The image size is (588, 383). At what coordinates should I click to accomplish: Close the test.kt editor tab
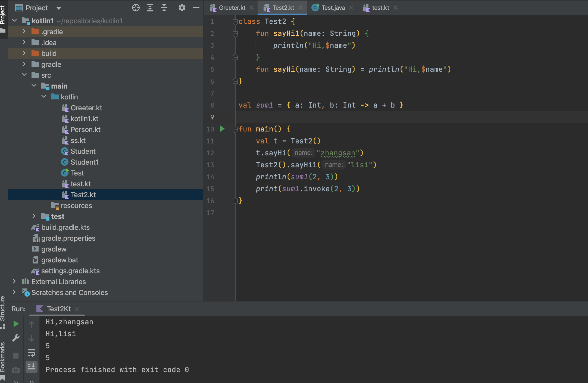pos(396,8)
